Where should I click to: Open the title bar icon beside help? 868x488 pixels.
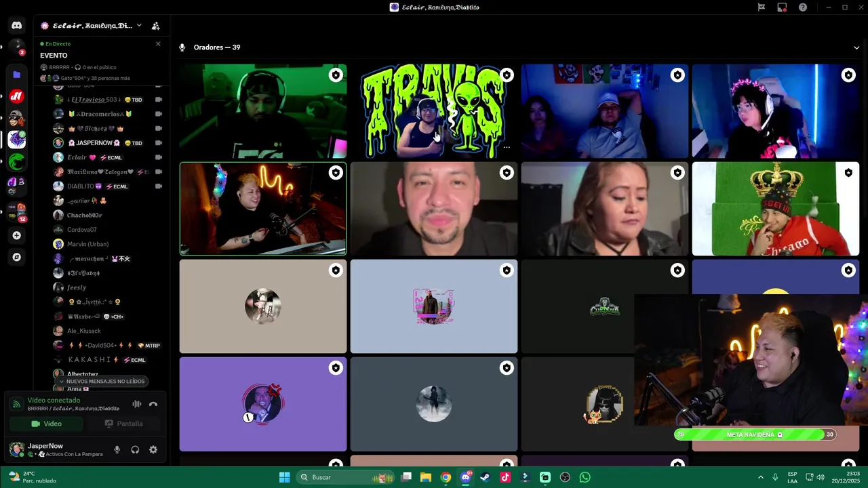tap(782, 7)
